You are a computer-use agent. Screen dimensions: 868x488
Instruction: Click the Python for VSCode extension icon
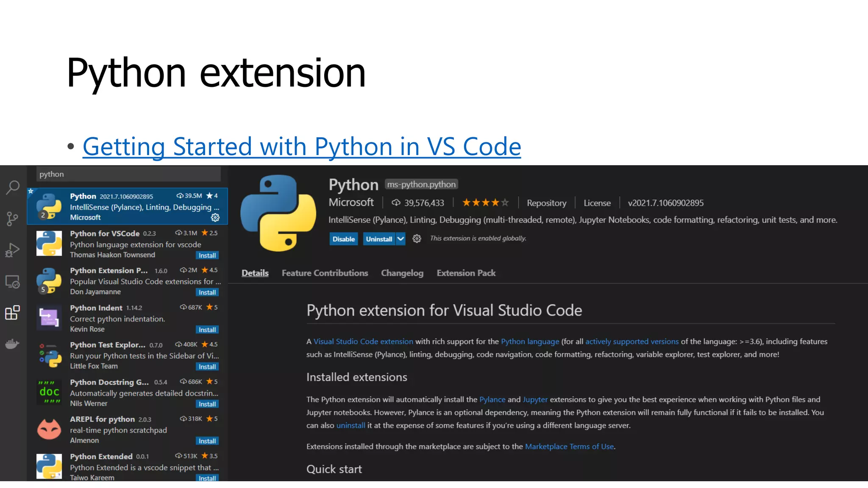click(49, 243)
